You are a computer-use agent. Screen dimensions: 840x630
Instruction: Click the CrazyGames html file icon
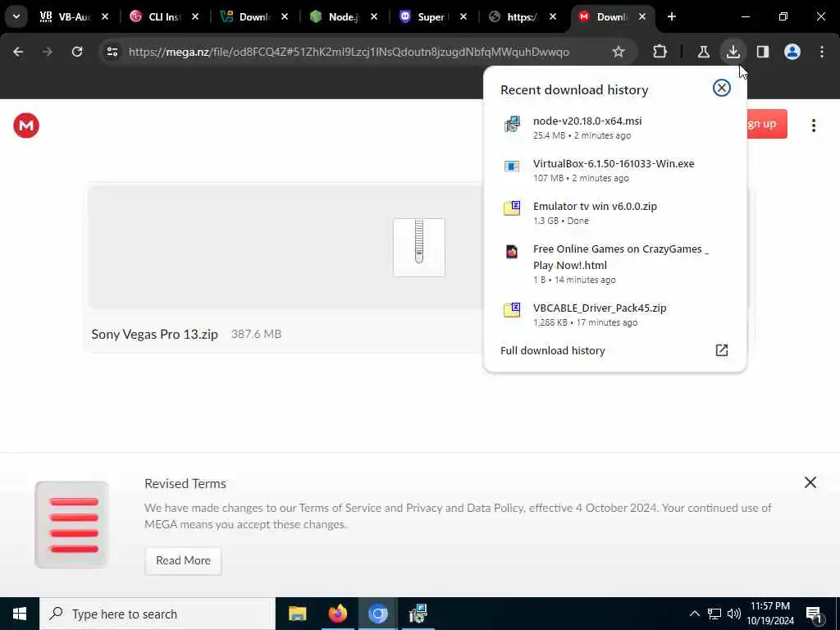[x=512, y=252]
